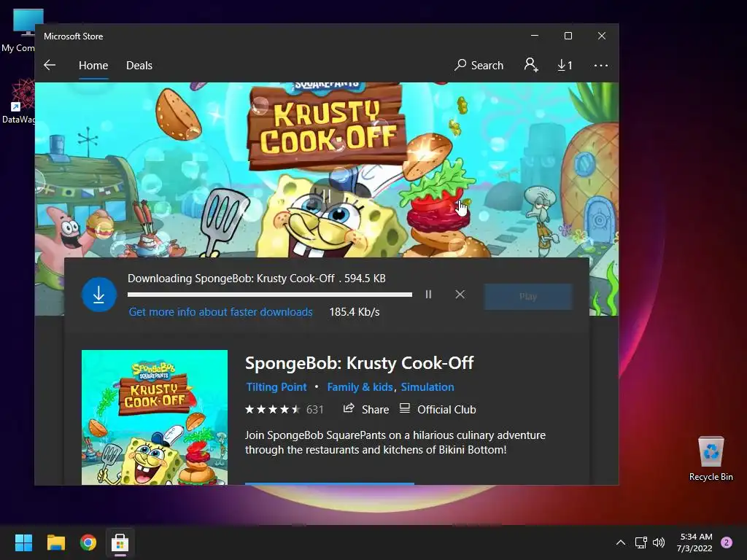Viewport: 747px width, 560px height.
Task: Open the notifications badge showing 2
Action: tap(727, 542)
